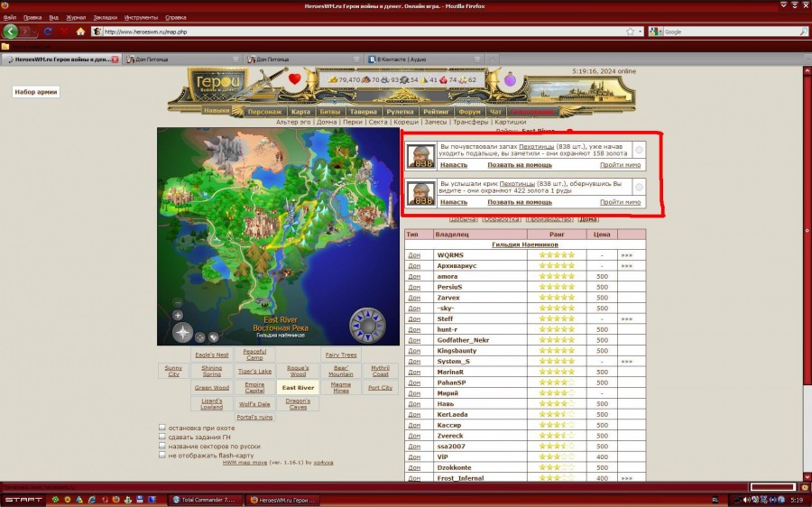
Task: Tick 'название секторов по русски' checkbox
Action: [162, 446]
